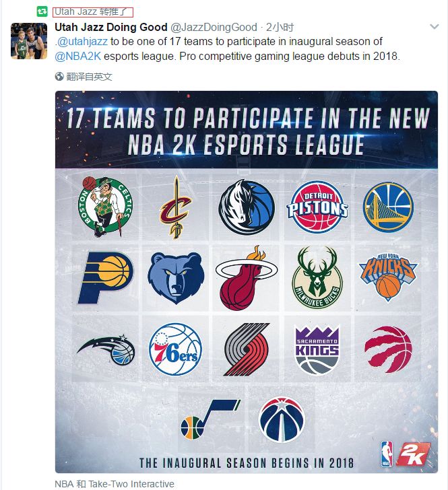
Task: Open the tweet options chevron menu
Action: [x=435, y=27]
